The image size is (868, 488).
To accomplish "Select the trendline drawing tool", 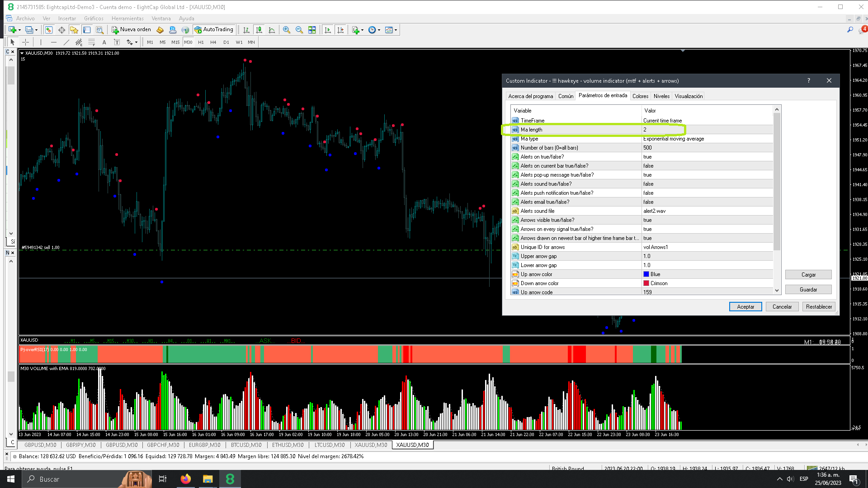I will [66, 42].
